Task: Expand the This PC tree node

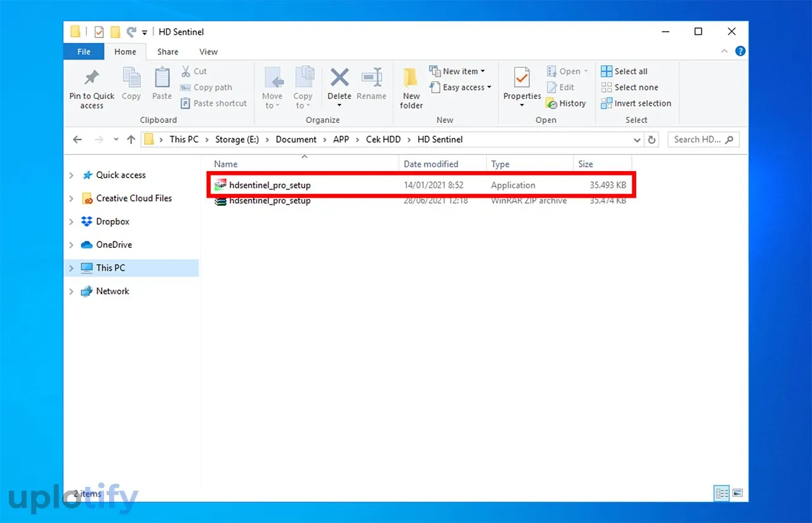Action: [x=72, y=269]
